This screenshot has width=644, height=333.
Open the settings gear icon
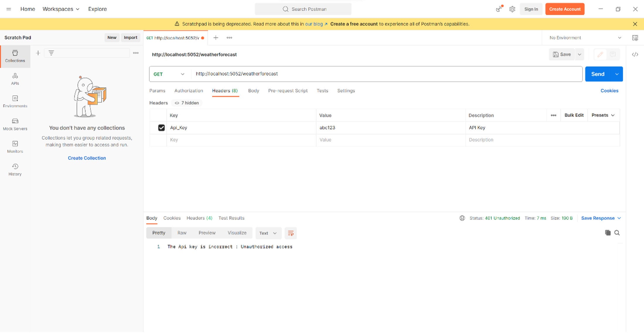pos(512,9)
